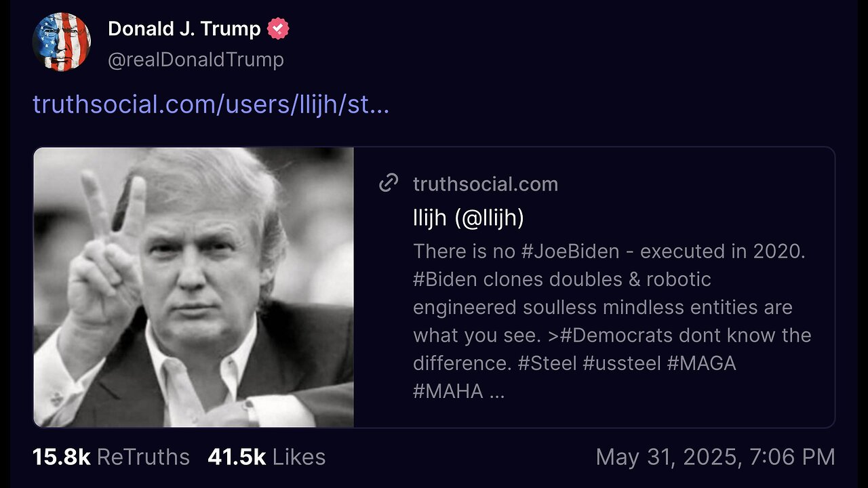Click the #ussteel hashtag in the preview
Screen dimensions: 868x488
[x=621, y=363]
